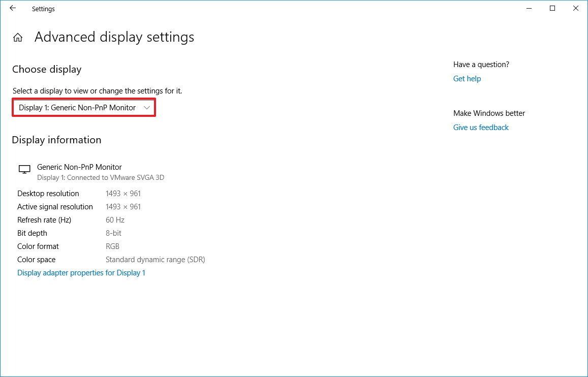Click the Advanced display settings heading

coord(114,37)
